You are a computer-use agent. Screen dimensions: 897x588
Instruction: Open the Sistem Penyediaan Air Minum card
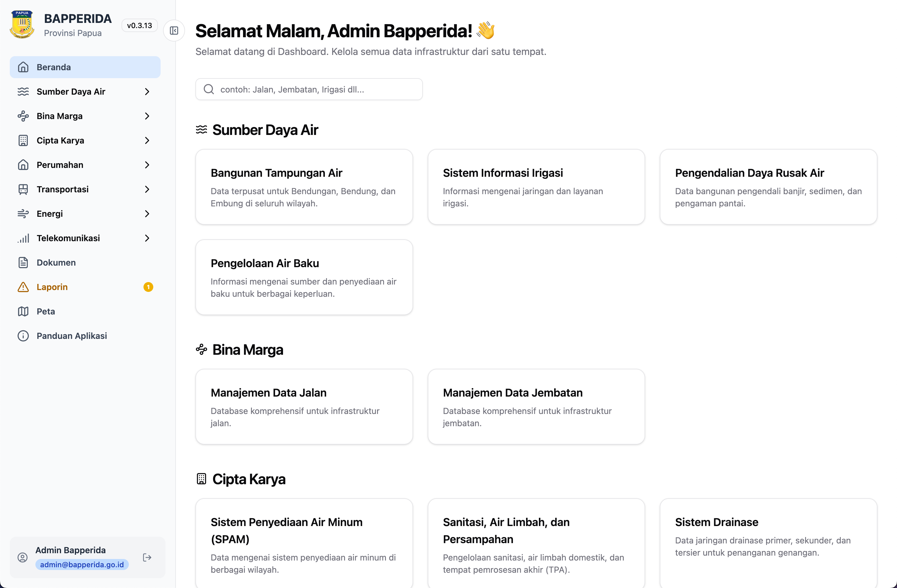coord(304,543)
